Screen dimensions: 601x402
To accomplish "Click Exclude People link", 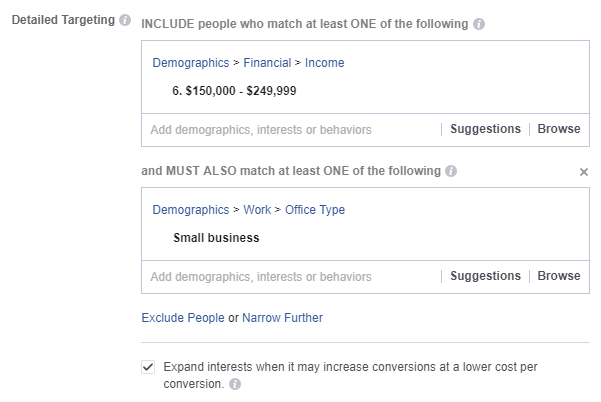I will click(183, 318).
